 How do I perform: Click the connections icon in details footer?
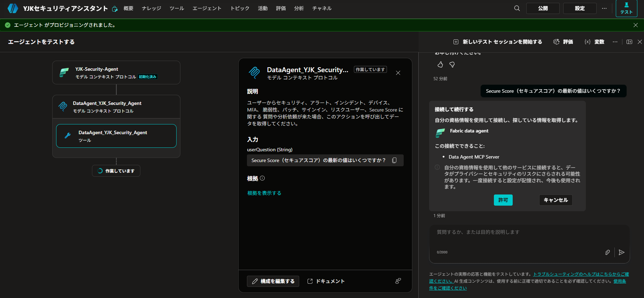click(398, 281)
